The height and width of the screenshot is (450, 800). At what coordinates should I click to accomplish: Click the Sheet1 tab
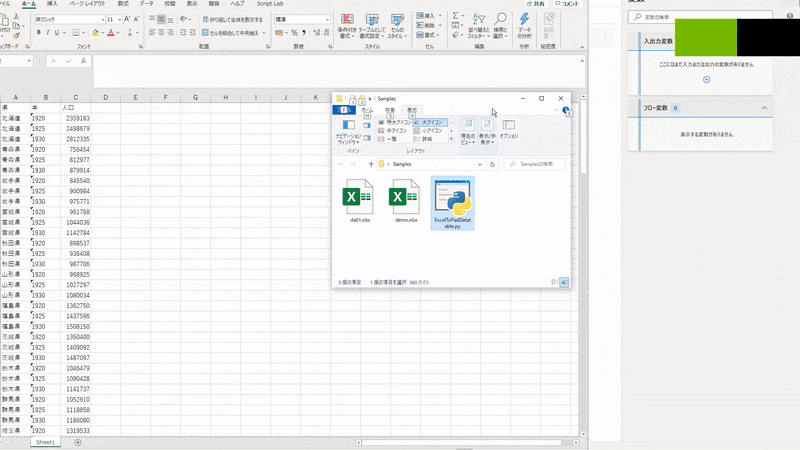(45, 442)
